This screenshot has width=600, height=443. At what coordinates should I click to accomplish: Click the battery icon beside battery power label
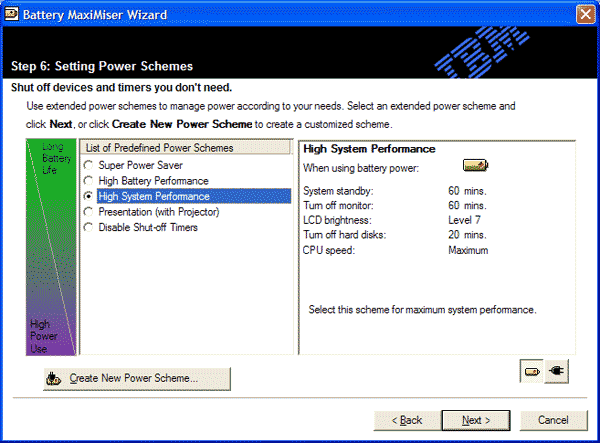click(475, 165)
